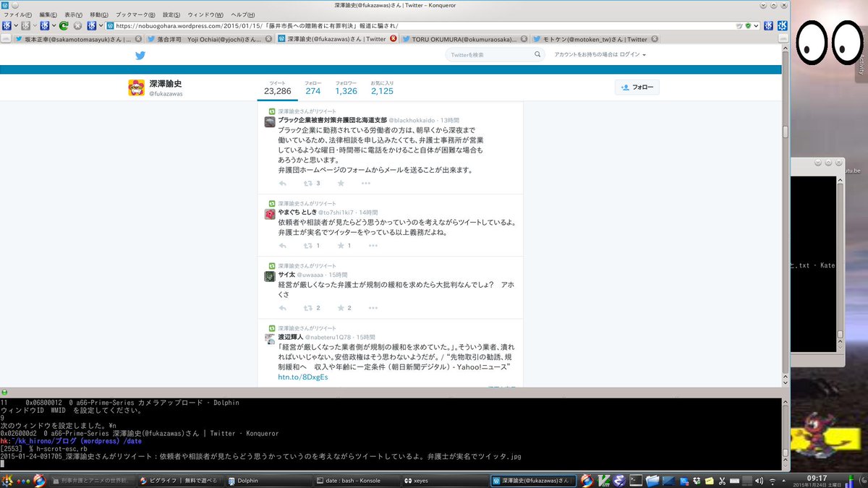Click the terminal icon in the taskbar tray

pos(637,479)
